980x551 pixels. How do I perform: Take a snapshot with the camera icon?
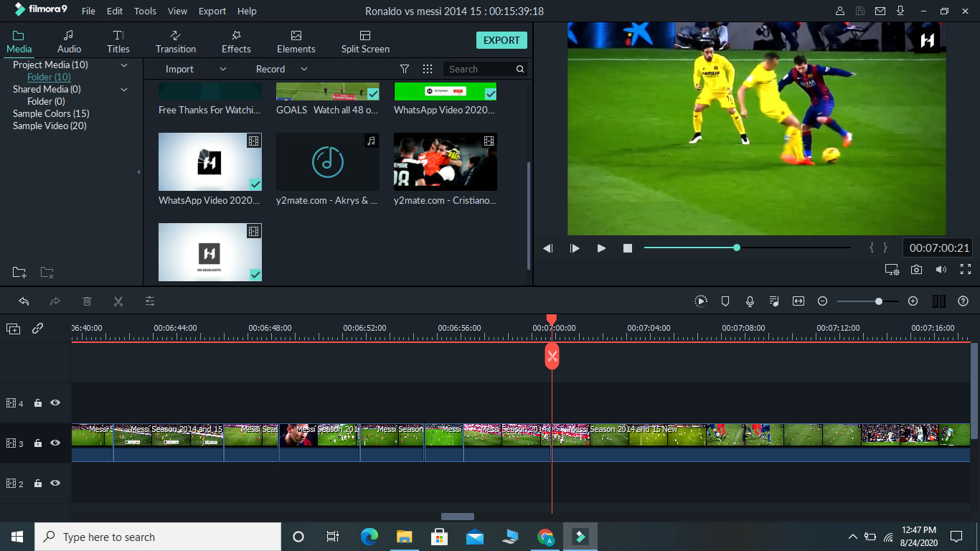point(916,270)
